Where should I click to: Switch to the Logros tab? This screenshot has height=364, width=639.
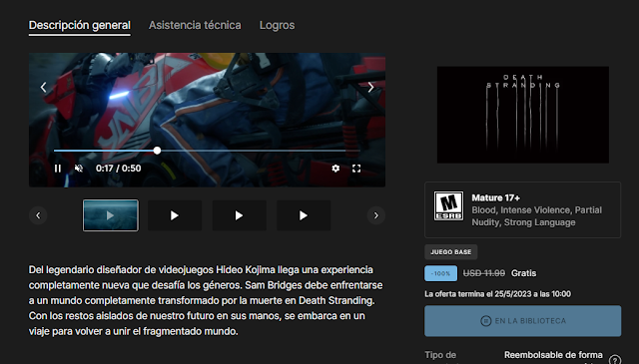278,25
